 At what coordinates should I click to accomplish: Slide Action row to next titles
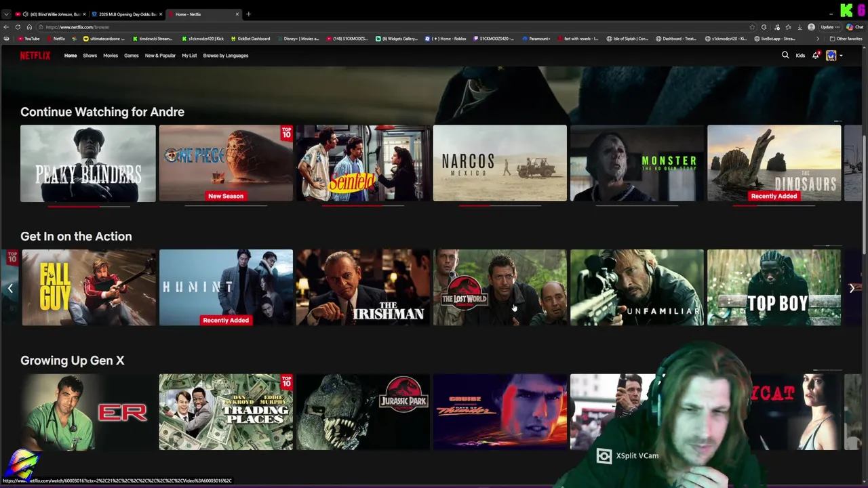point(852,288)
